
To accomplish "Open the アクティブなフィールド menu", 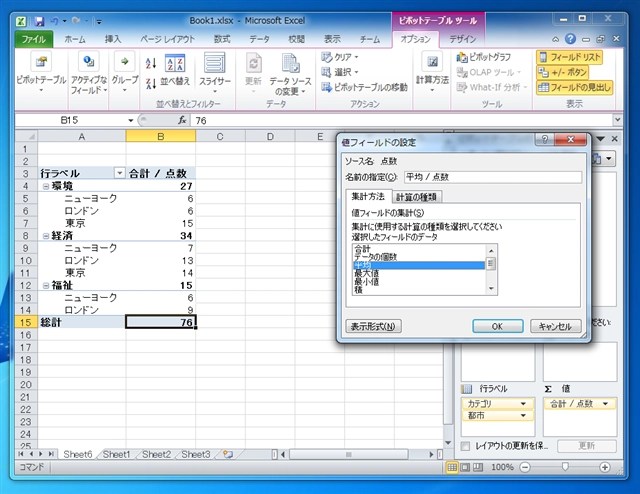I will 89,73.
